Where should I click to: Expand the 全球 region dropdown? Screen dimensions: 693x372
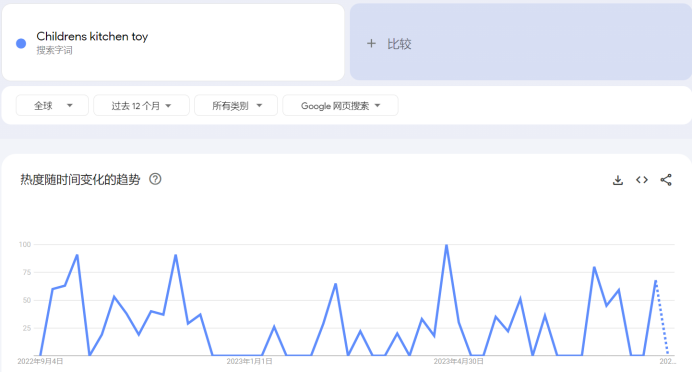pyautogui.click(x=52, y=106)
